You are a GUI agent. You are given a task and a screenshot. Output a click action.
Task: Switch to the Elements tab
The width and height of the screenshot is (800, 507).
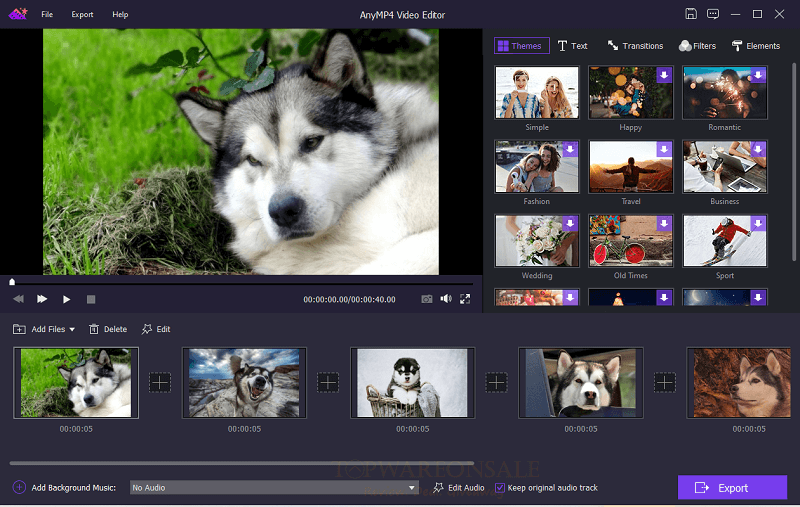(756, 46)
